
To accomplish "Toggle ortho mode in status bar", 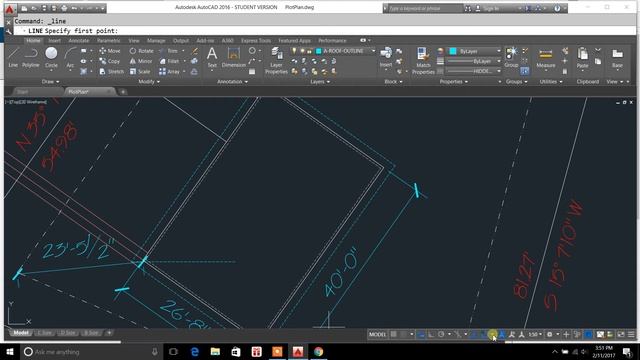I will point(431,334).
